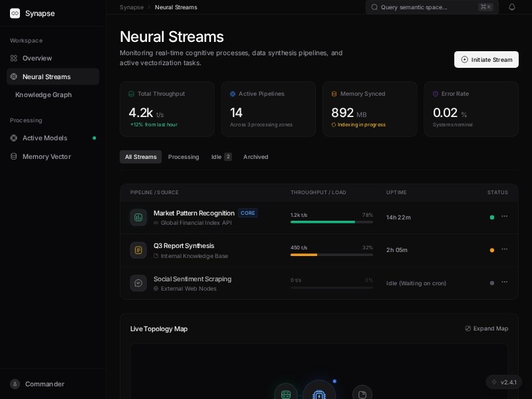532x399 pixels.
Task: Go to Synapse in the breadcrumb
Action: 132,7
